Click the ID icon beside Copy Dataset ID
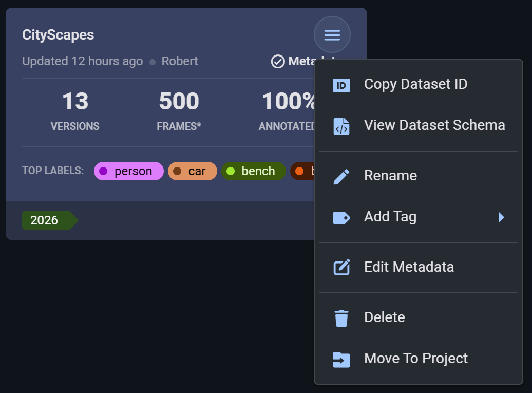Image resolution: width=532 pixels, height=393 pixels. 341,85
